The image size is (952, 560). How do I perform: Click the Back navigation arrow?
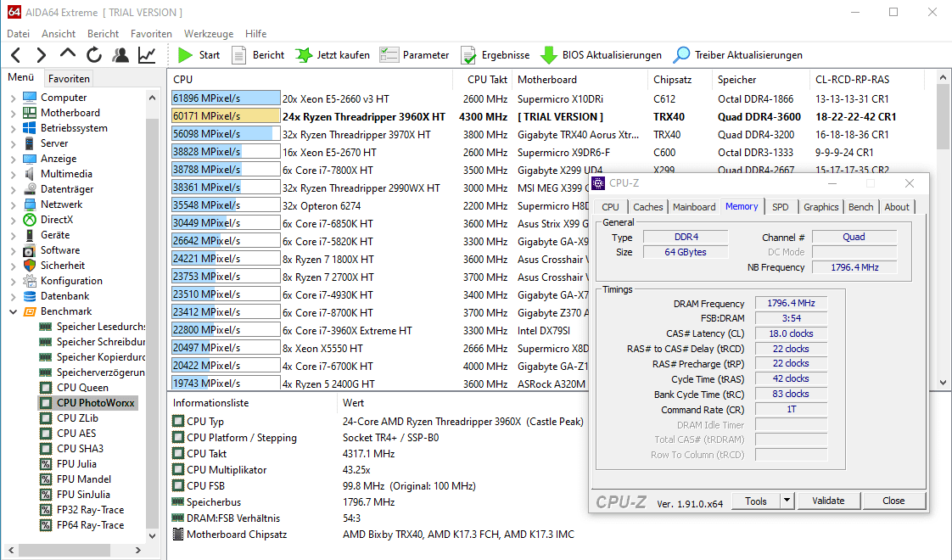coord(16,55)
